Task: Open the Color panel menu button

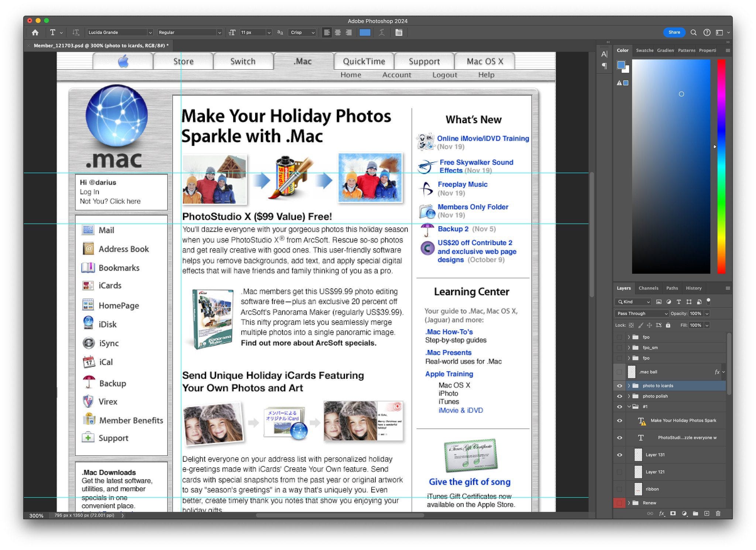Action: (x=728, y=50)
